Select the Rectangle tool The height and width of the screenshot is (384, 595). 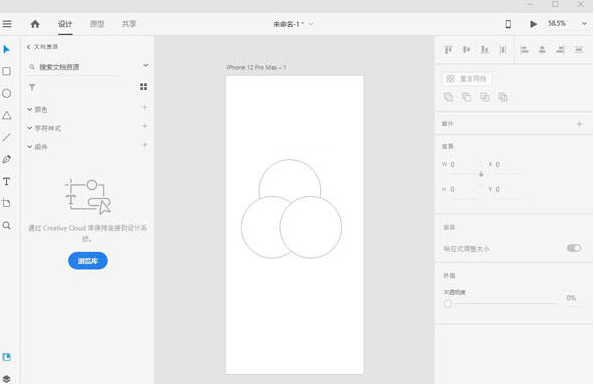[6, 71]
